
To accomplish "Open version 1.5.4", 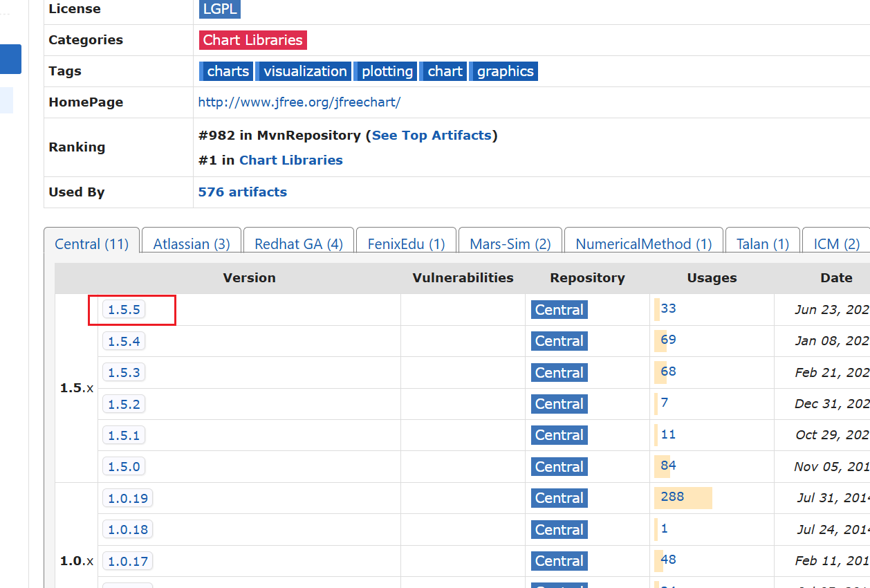I will (124, 341).
